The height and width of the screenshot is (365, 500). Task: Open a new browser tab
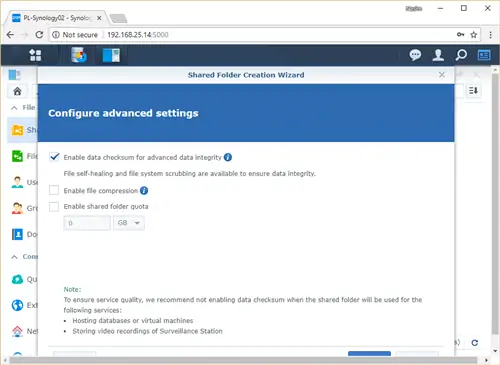click(x=119, y=18)
